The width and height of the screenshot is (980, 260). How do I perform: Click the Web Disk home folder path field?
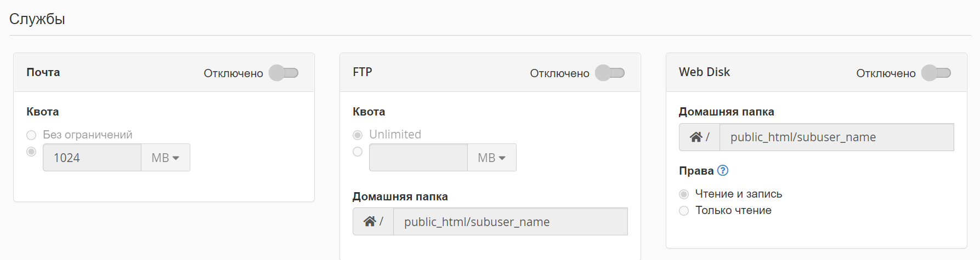(x=836, y=137)
